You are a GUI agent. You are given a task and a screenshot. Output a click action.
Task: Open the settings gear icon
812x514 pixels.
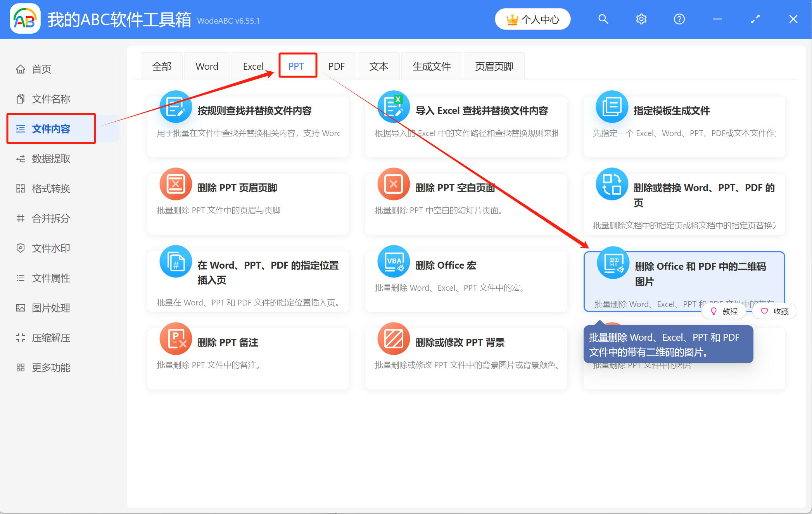[x=641, y=19]
